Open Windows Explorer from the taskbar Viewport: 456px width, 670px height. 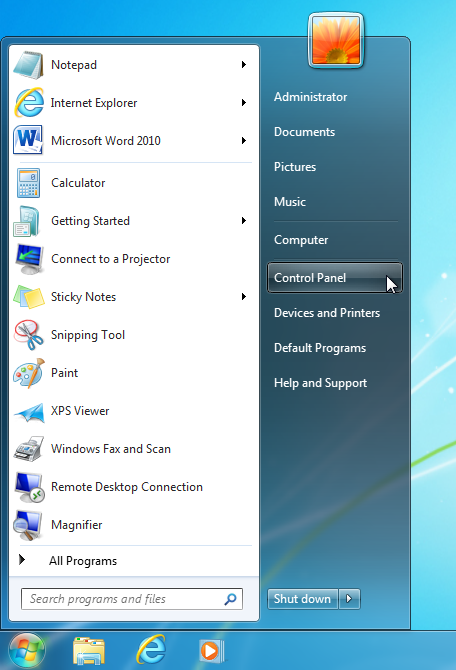click(x=89, y=651)
